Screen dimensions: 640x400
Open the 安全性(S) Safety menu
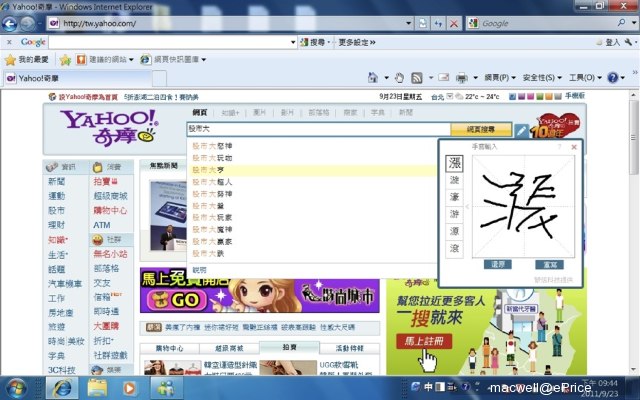(542, 78)
